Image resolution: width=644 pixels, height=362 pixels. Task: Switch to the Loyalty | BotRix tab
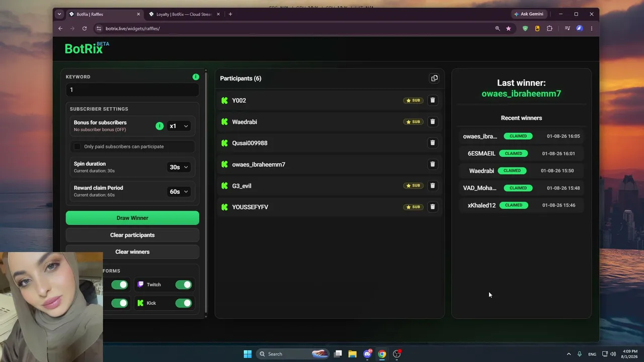point(184,14)
